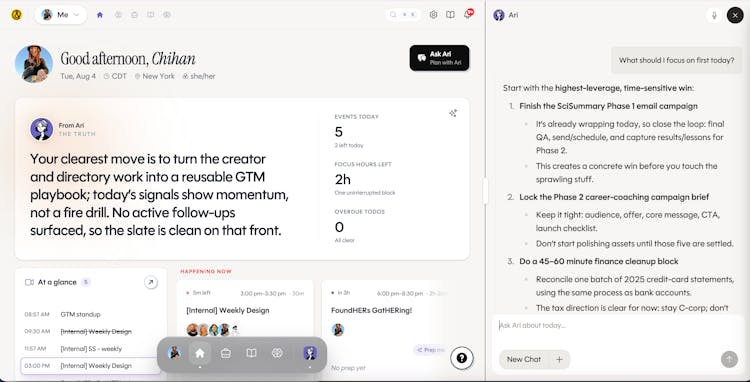Click the Focus Hours Left value 2h

pos(342,179)
